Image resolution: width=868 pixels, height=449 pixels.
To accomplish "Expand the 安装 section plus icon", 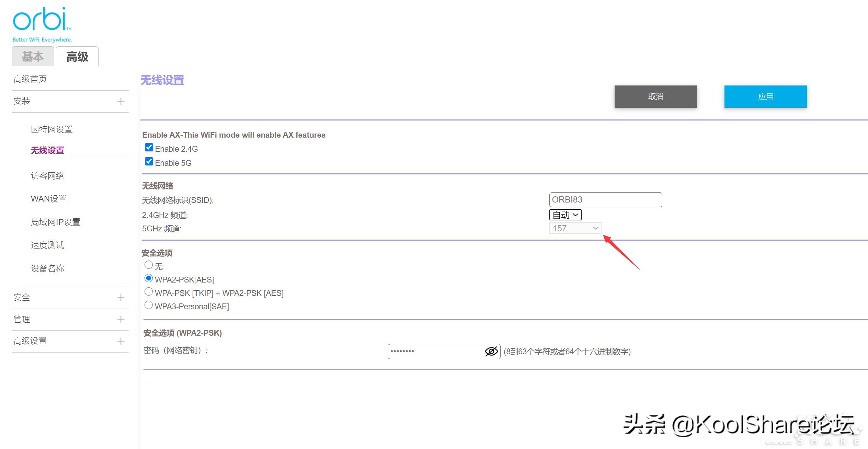I will (x=121, y=101).
